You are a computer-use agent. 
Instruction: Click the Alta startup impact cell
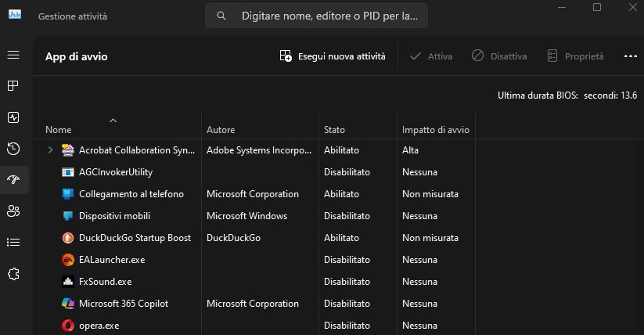point(410,150)
